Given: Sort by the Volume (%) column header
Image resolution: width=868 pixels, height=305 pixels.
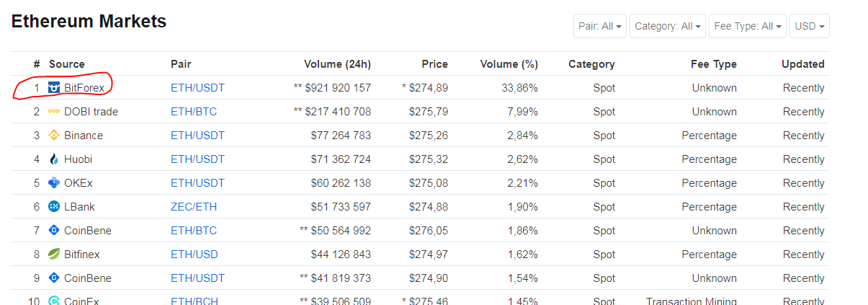Looking at the screenshot, I should coord(509,64).
